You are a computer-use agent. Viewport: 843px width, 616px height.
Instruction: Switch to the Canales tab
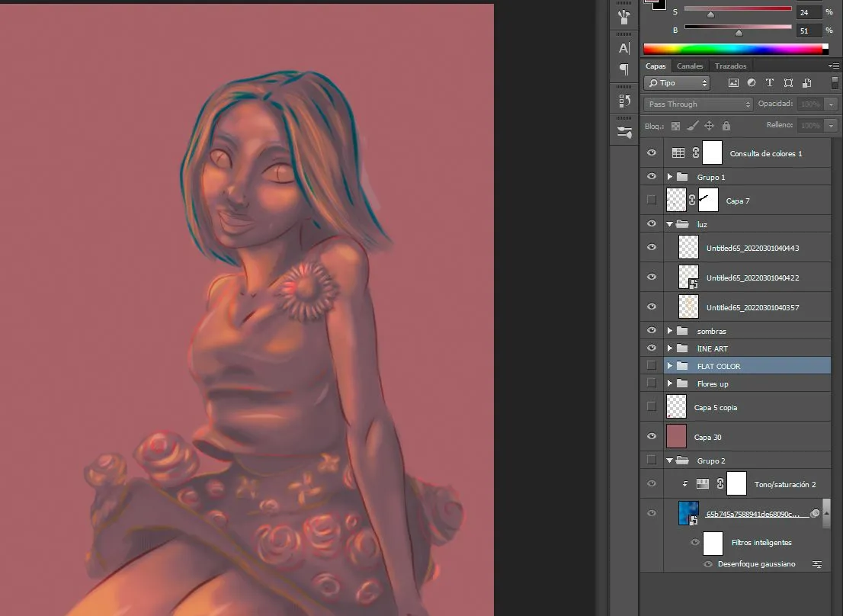point(690,66)
